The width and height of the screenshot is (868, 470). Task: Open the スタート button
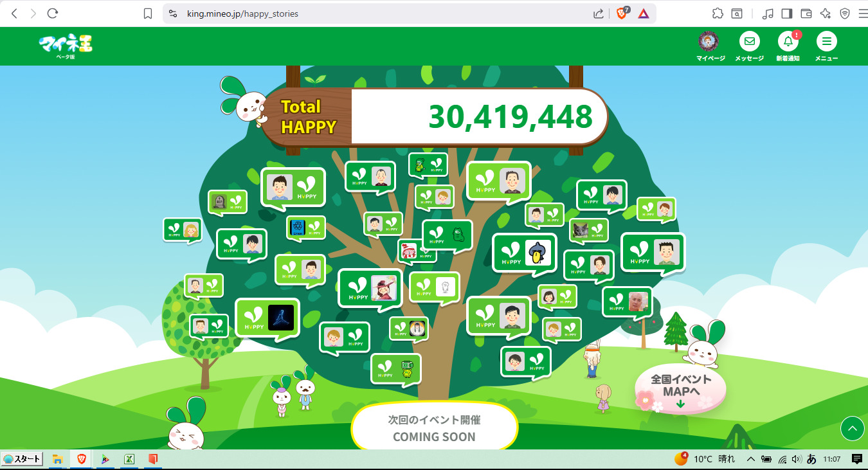23,459
